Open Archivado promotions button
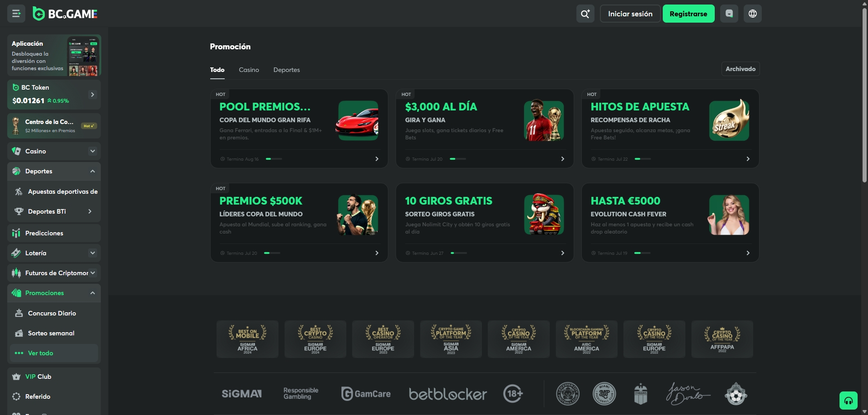868x415 pixels. coord(741,69)
